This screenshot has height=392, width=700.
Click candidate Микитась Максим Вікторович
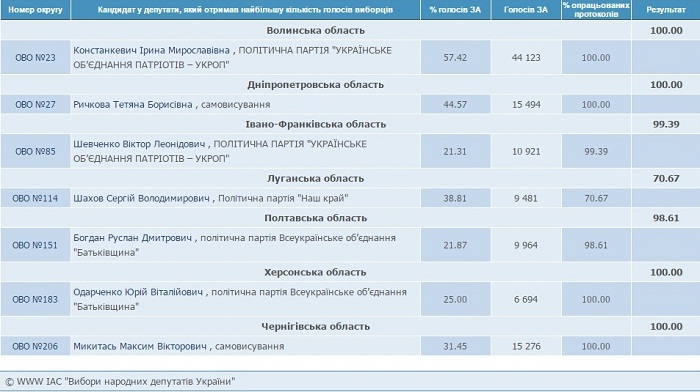[x=140, y=346]
